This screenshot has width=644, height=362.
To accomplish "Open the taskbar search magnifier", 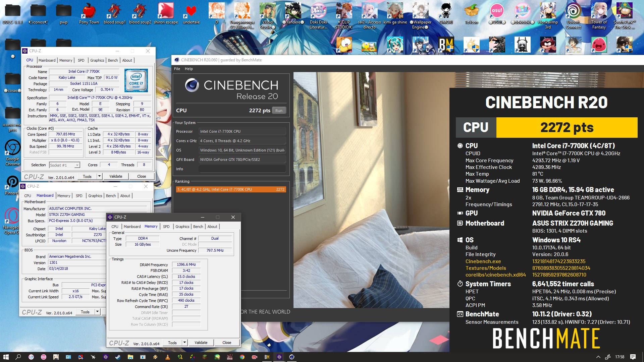I will point(18,357).
